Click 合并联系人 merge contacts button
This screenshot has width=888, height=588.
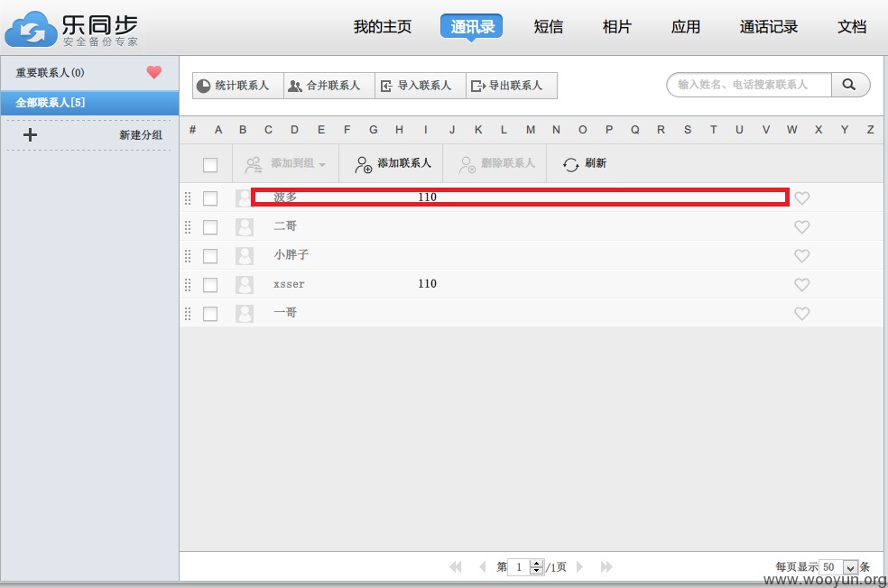click(x=329, y=86)
